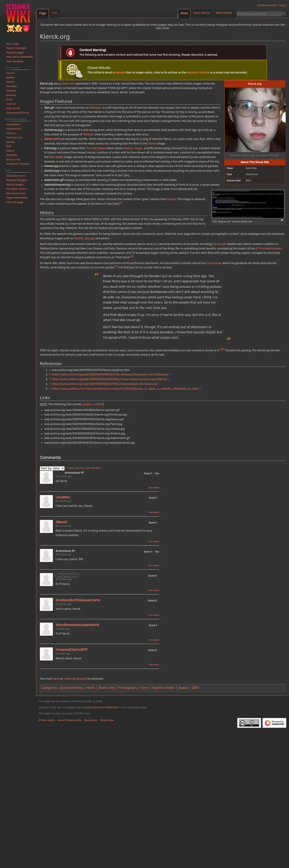Click the shock site link in intro
289x868 pixels.
(68, 84)
